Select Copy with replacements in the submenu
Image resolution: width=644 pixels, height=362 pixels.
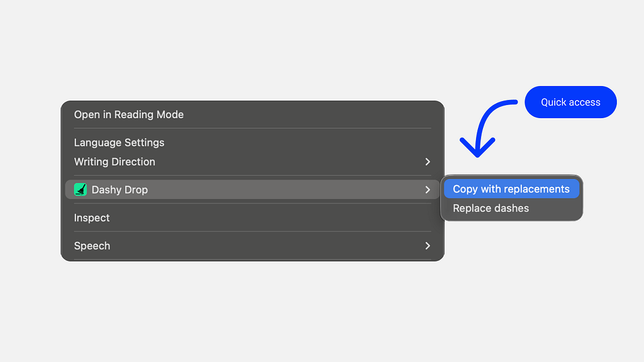(x=511, y=189)
